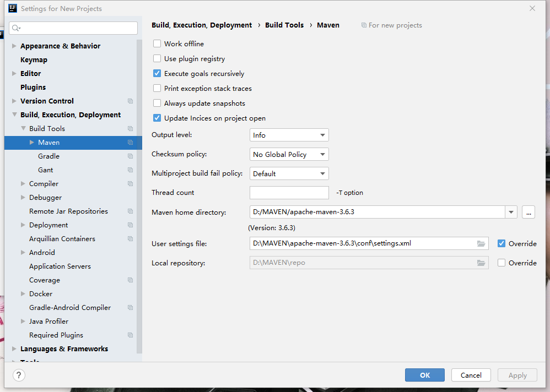The width and height of the screenshot is (550, 392).
Task: Expand the Compiler tree node
Action: 23,183
